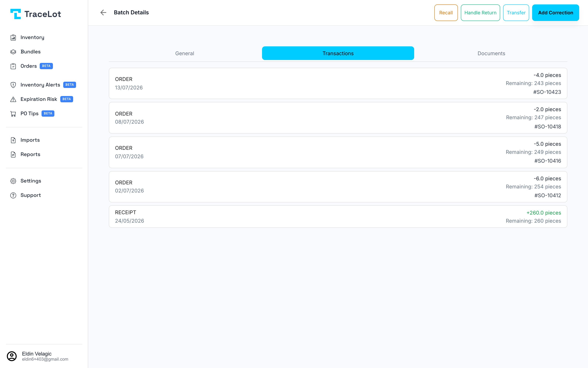Navigate to Expiration Risk
The image size is (588, 368).
(x=39, y=99)
